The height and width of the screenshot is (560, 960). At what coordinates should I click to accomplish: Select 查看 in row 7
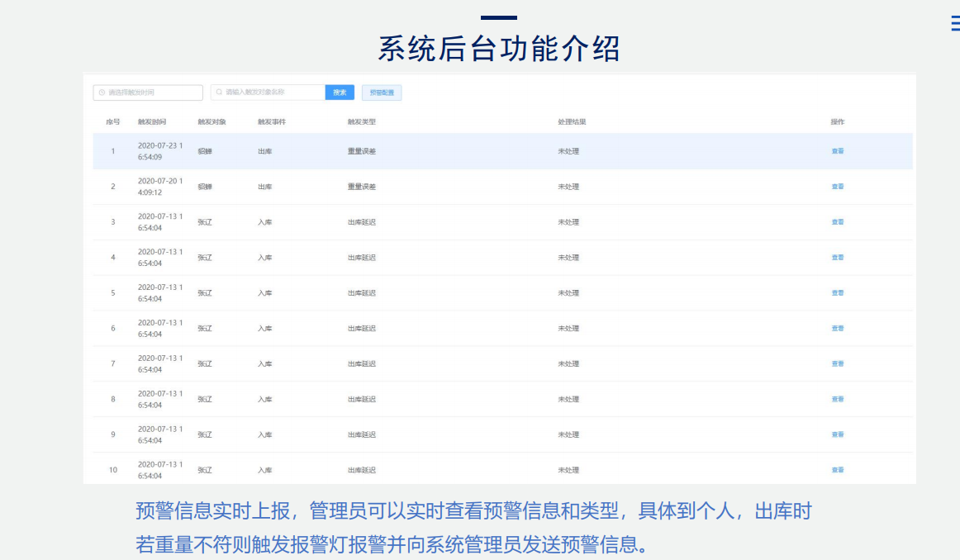coord(838,363)
